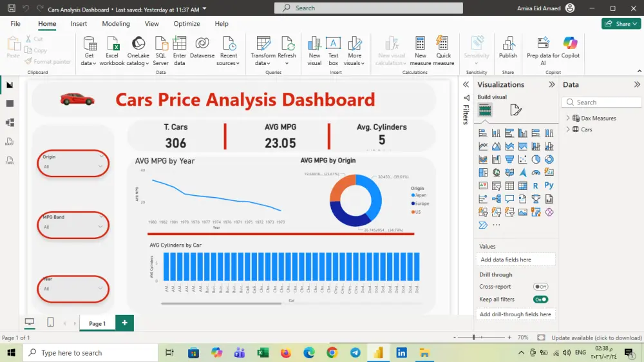Image resolution: width=644 pixels, height=362 pixels.
Task: Add a Treemap visual
Action: tap(483, 173)
